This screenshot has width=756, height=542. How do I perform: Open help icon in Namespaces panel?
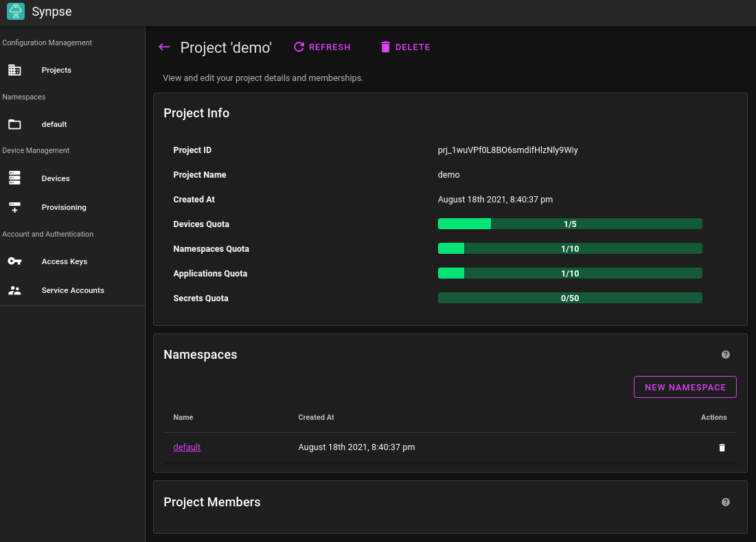tap(726, 355)
